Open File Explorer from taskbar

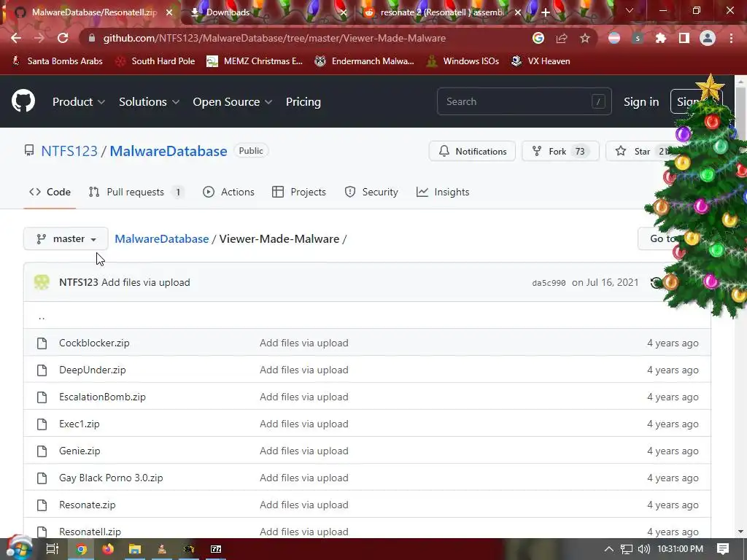coord(135,549)
